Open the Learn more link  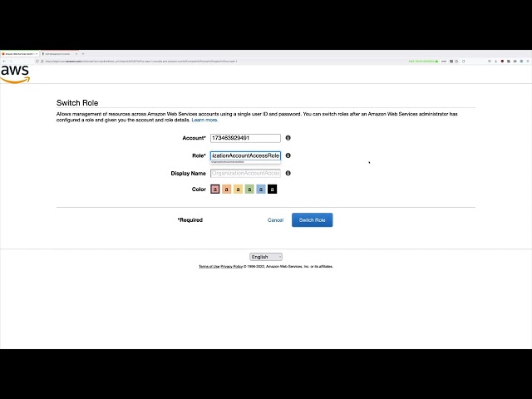point(204,120)
